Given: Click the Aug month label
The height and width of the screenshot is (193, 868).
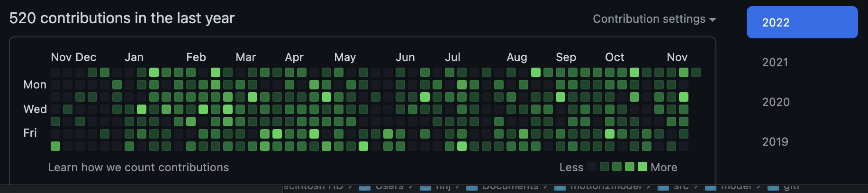Looking at the screenshot, I should pyautogui.click(x=517, y=57).
